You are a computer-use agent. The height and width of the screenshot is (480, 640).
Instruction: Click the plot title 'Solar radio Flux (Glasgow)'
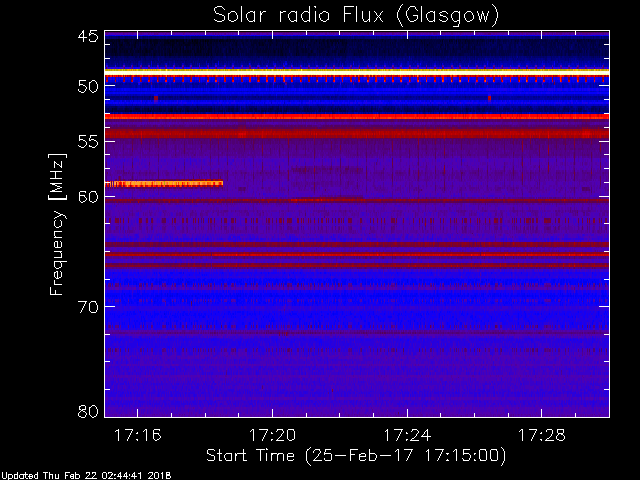(x=356, y=15)
